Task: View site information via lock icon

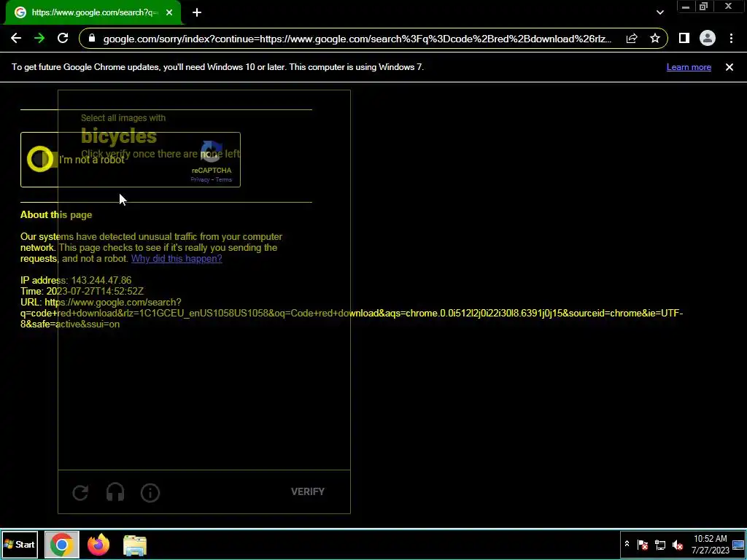Action: pos(93,39)
